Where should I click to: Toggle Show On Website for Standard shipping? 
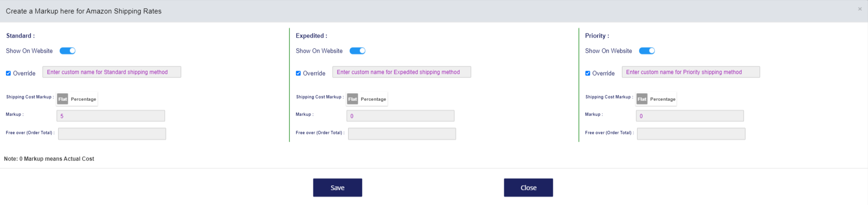[67, 51]
